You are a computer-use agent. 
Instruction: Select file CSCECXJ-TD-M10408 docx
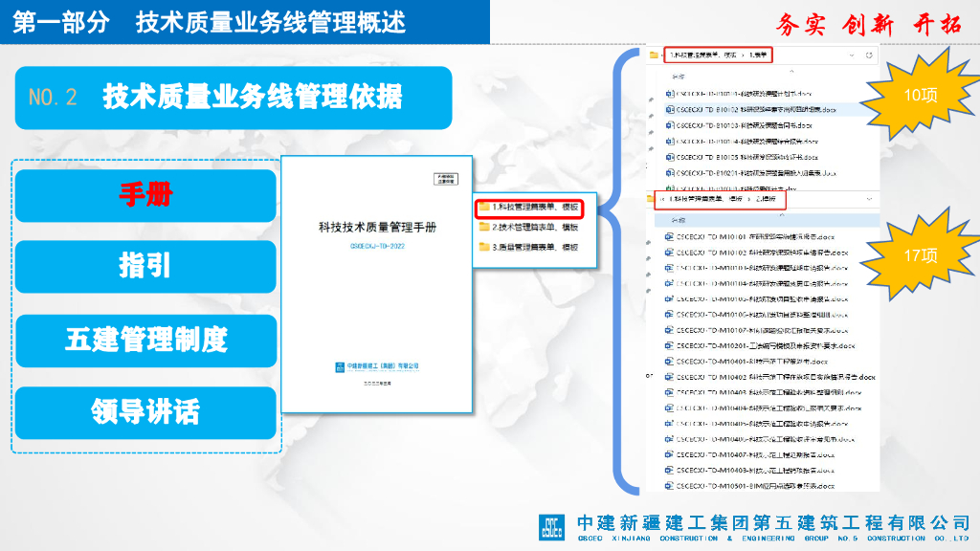pos(750,471)
